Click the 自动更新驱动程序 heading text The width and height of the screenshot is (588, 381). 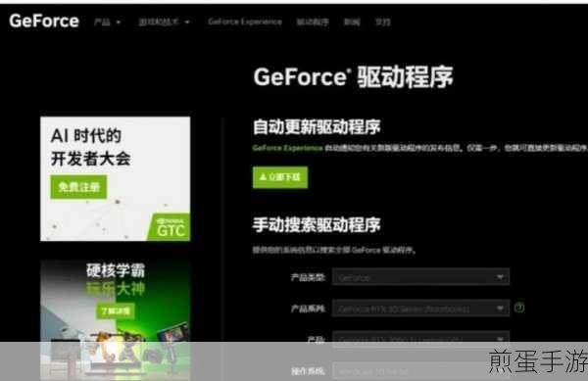[317, 126]
